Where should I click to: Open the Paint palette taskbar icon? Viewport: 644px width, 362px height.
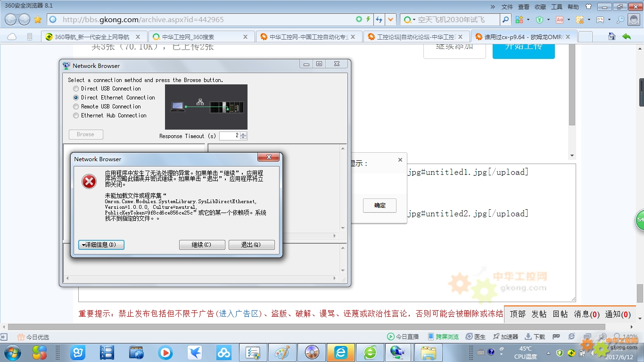[x=282, y=353]
